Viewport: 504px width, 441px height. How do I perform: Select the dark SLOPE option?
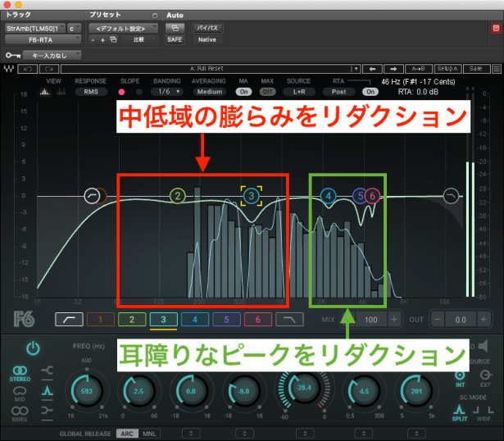pyautogui.click(x=138, y=93)
